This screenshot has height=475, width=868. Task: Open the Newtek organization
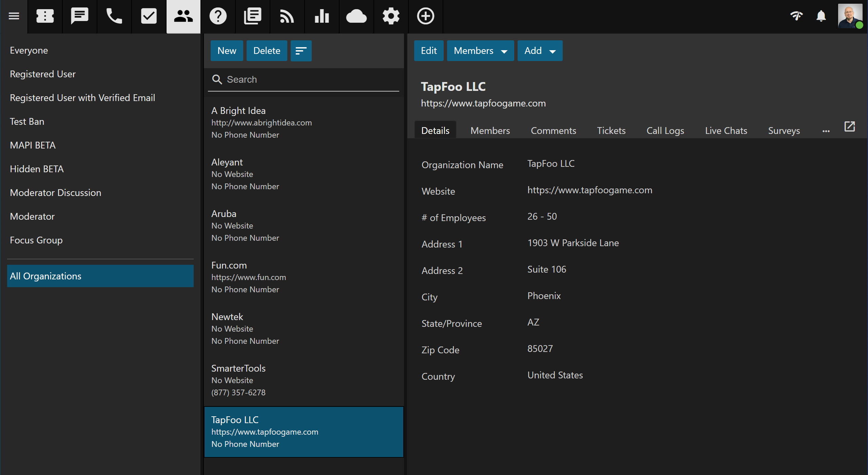click(304, 329)
